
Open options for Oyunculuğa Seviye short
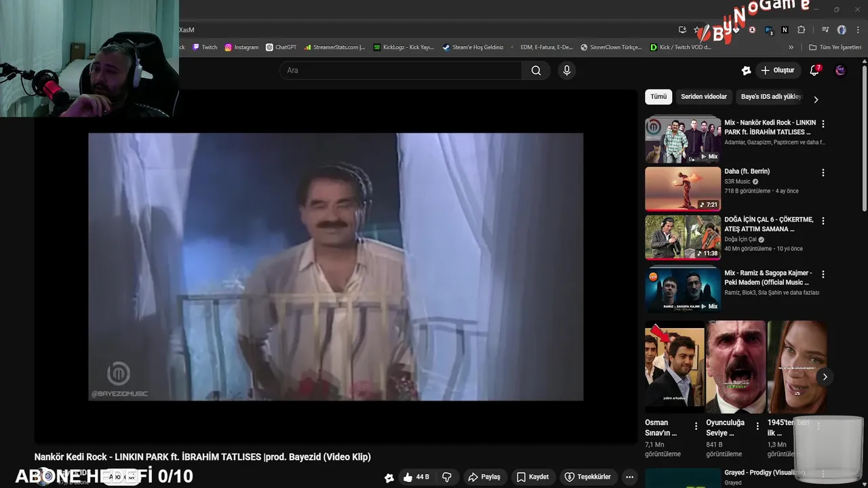(x=757, y=426)
